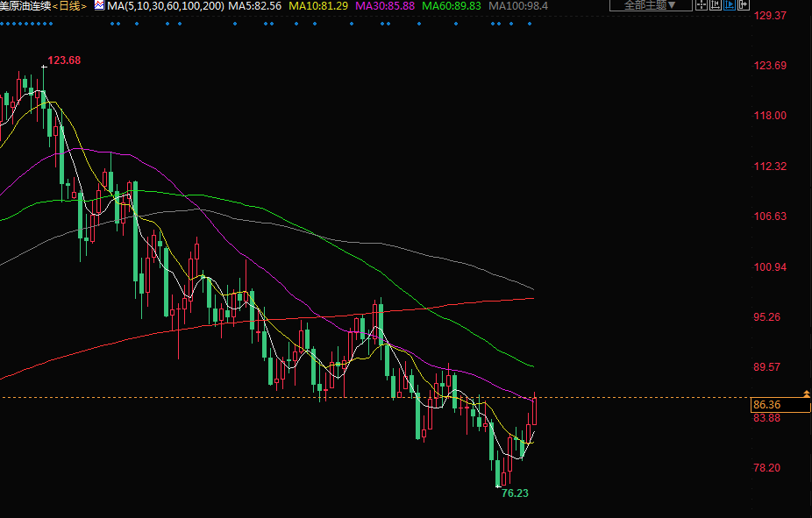Toggle the blue highlighted chart playback icon
Screen dimensions: 812x518
[730, 5]
